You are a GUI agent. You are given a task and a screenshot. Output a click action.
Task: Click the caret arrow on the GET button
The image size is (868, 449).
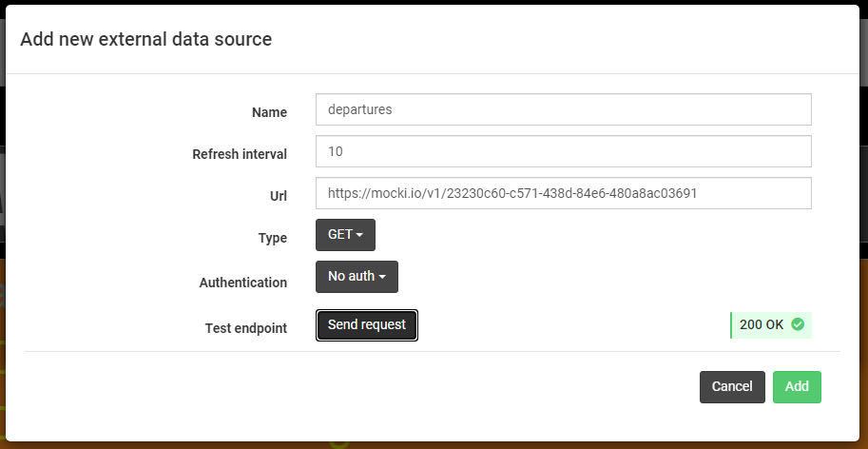click(359, 235)
